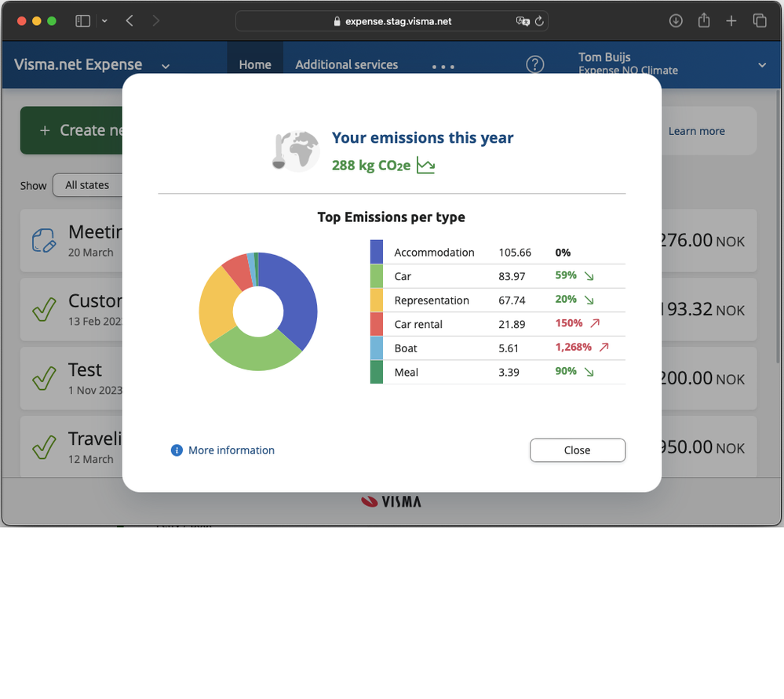Viewport: 784px width, 699px height.
Task: Click the Meal row down arrow icon
Action: click(589, 372)
